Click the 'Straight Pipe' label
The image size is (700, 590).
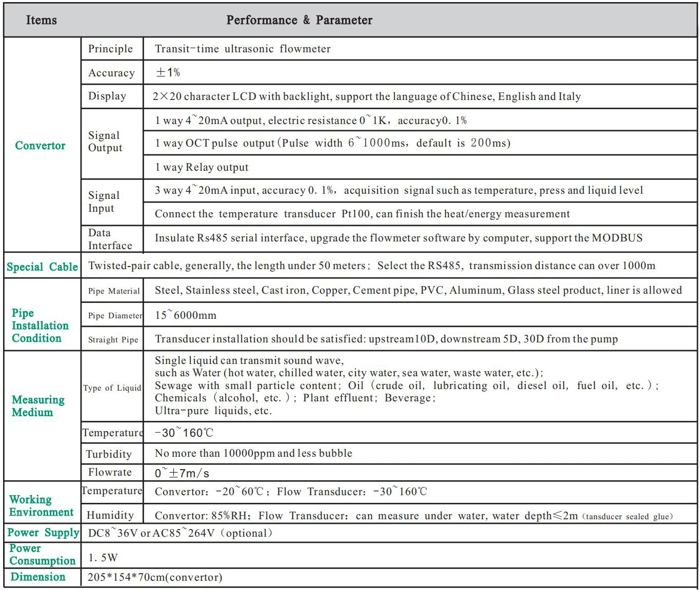(113, 339)
